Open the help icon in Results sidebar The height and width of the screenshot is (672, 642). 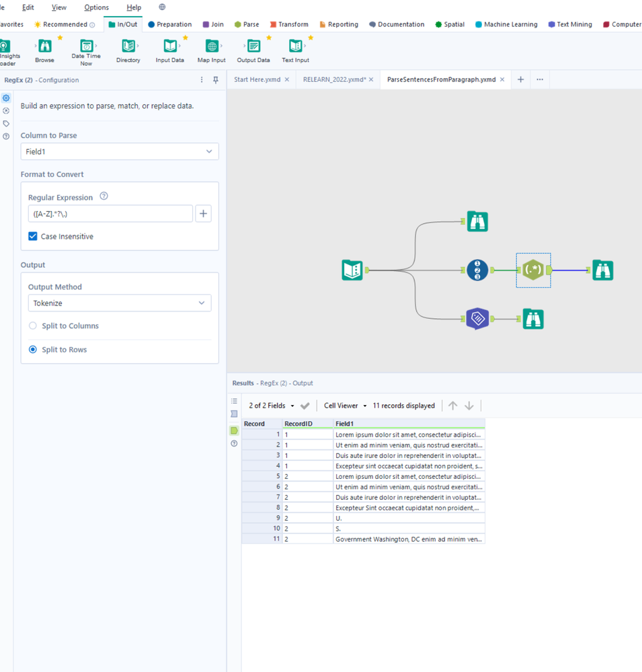pyautogui.click(x=234, y=443)
